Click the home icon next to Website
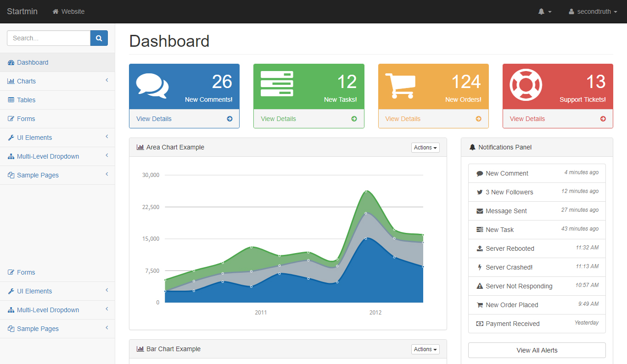The width and height of the screenshot is (627, 364). pyautogui.click(x=56, y=11)
